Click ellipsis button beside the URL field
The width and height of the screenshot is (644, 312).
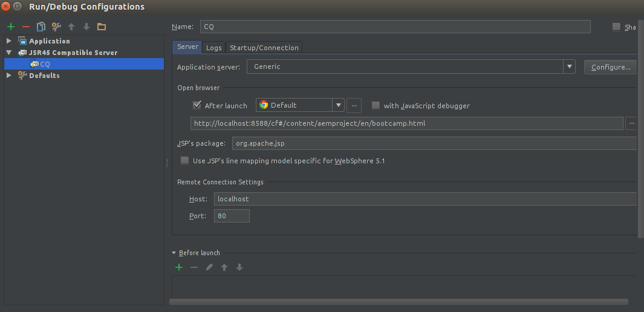point(631,123)
